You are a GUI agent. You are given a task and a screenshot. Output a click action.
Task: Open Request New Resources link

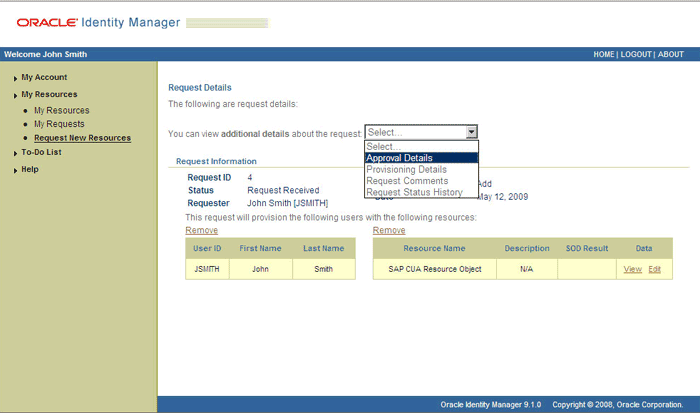point(83,138)
